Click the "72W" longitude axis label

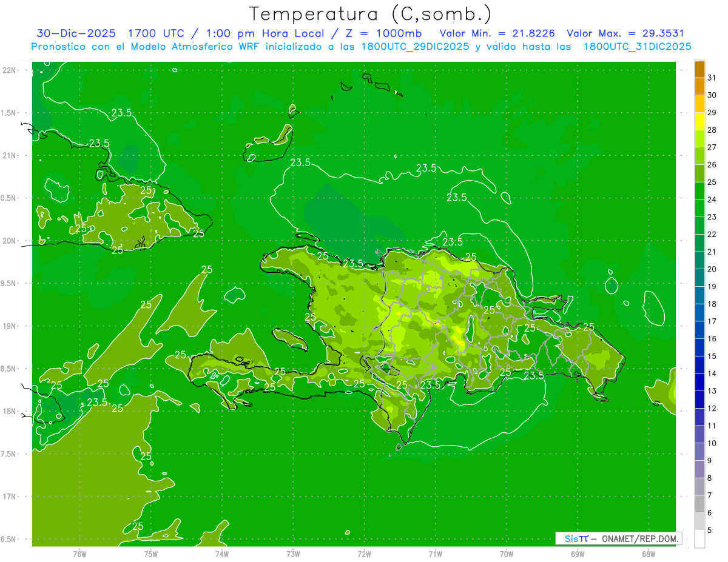365,554
